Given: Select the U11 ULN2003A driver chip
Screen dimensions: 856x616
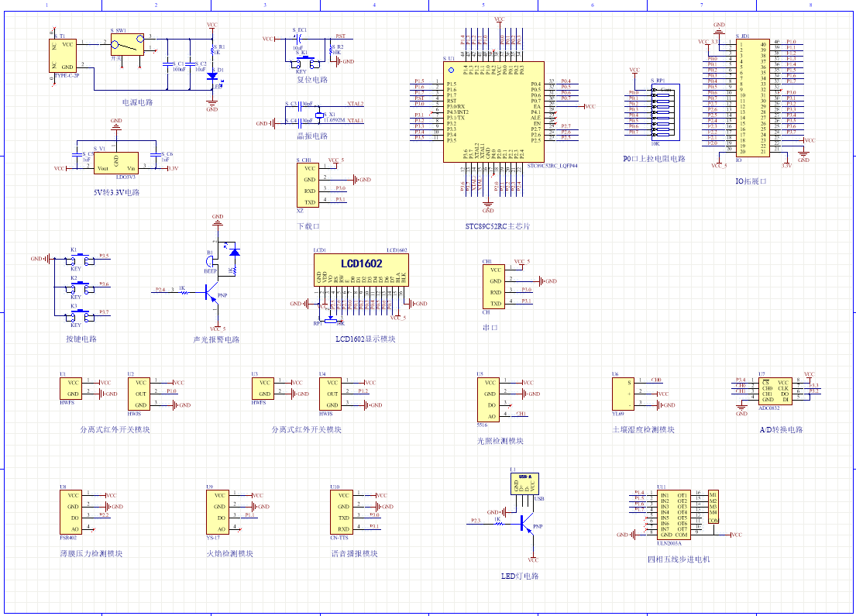Looking at the screenshot, I should click(674, 515).
